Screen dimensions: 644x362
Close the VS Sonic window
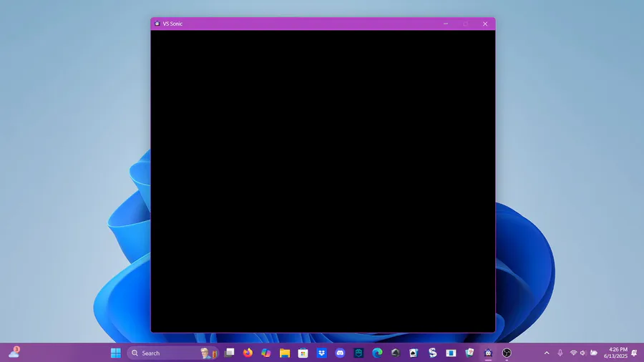click(485, 24)
